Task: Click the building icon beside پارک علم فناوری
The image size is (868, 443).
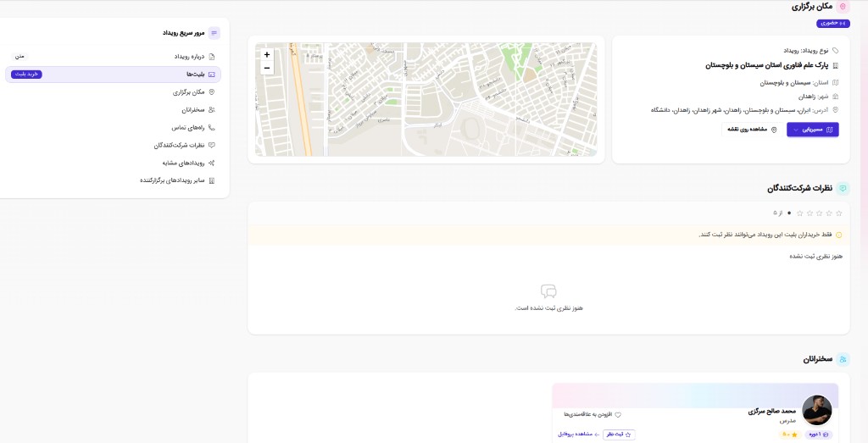Action: (835, 66)
